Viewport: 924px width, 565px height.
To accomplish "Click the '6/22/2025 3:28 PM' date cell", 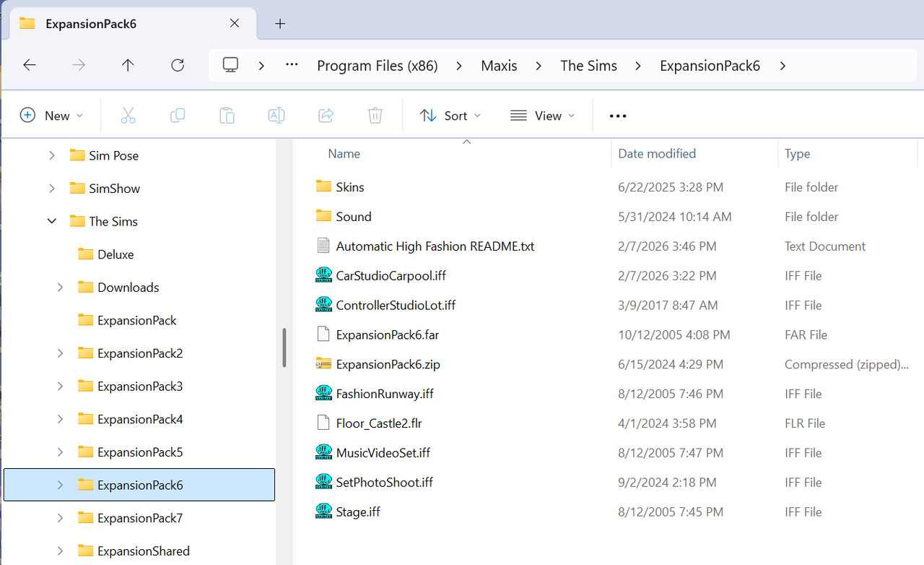I will click(671, 187).
